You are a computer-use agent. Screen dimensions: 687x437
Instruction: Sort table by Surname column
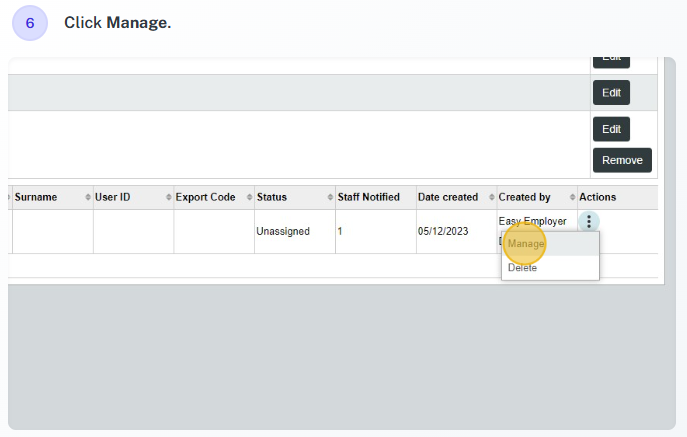[53, 197]
